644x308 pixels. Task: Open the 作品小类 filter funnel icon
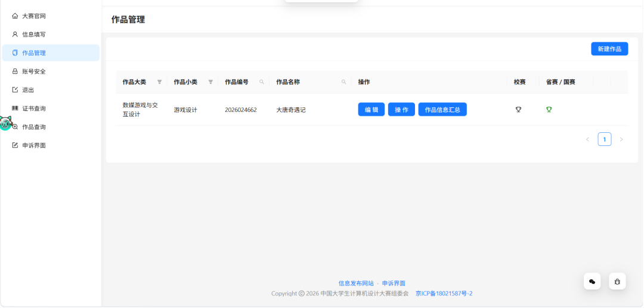tap(210, 82)
